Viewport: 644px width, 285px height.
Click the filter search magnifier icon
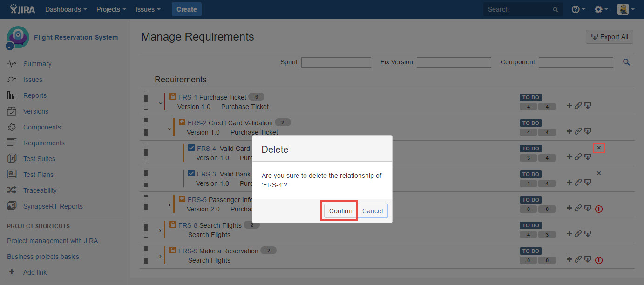click(626, 62)
